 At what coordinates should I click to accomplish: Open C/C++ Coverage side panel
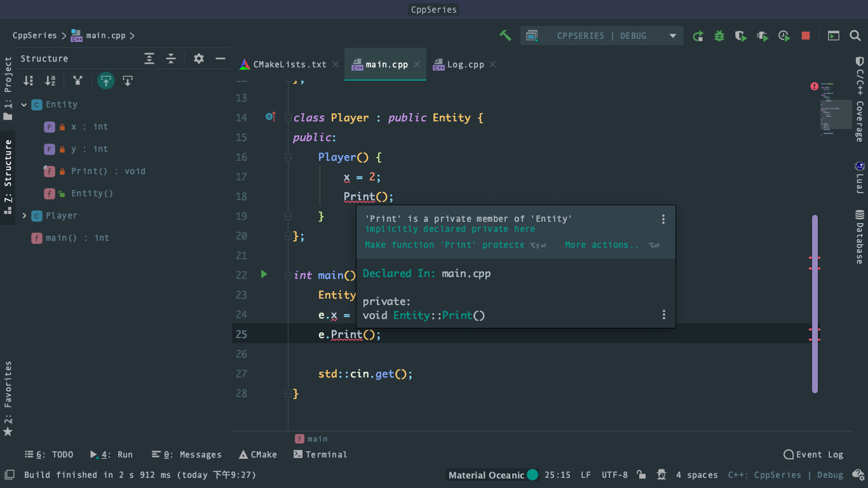(x=859, y=98)
